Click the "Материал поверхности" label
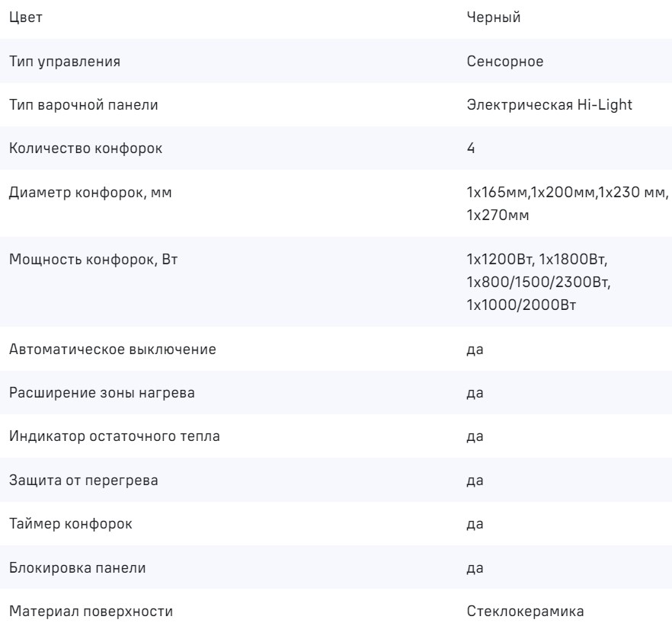 [x=91, y=612]
